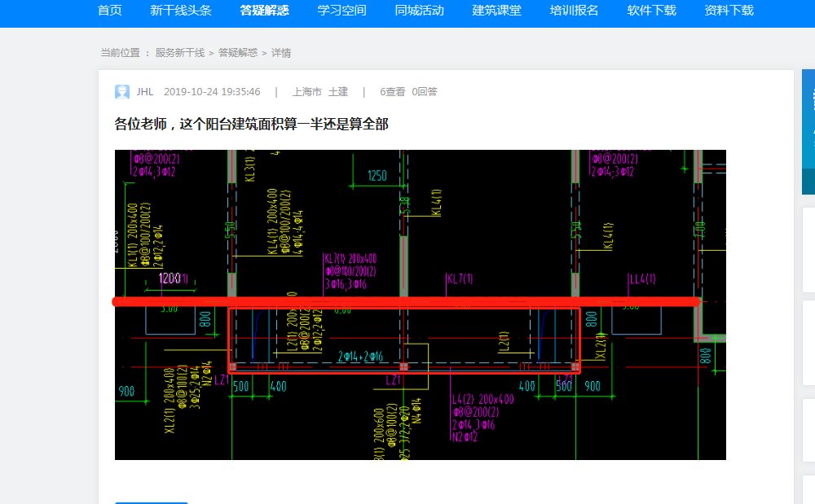Go to 新干线头条 in the top navigation

[181, 11]
